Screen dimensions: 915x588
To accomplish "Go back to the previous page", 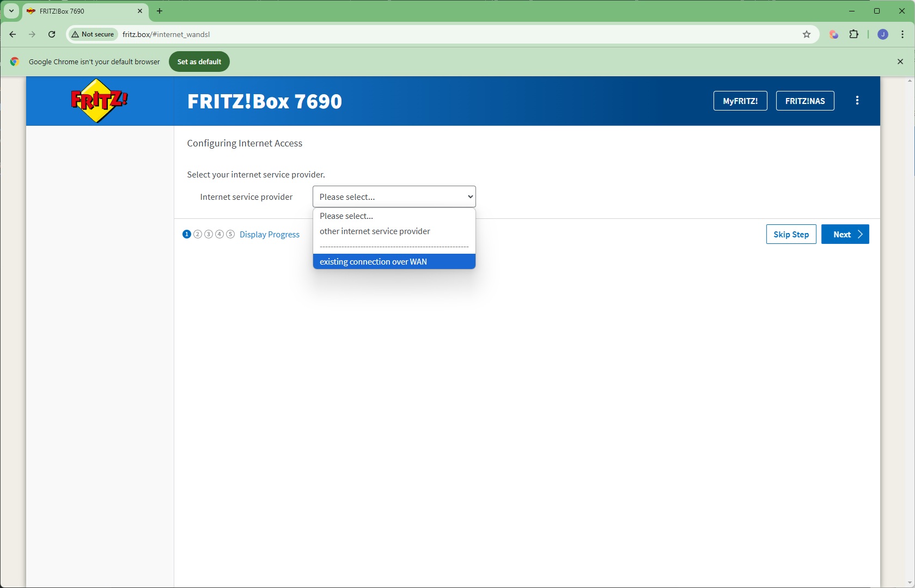I will coord(13,34).
